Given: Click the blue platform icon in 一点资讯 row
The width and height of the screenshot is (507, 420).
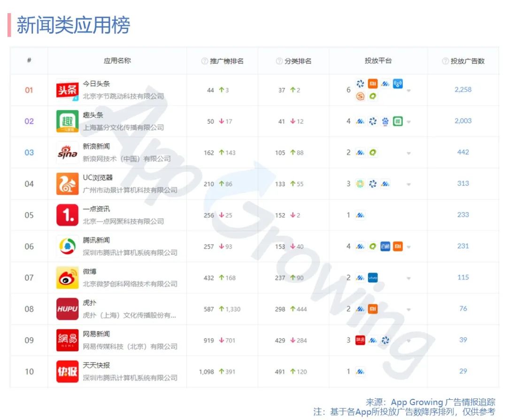Looking at the screenshot, I should (x=360, y=215).
